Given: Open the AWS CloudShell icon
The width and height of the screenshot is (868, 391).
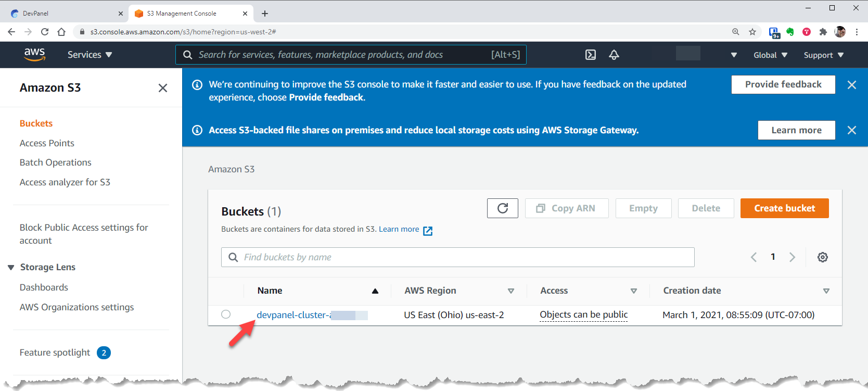Looking at the screenshot, I should 591,55.
